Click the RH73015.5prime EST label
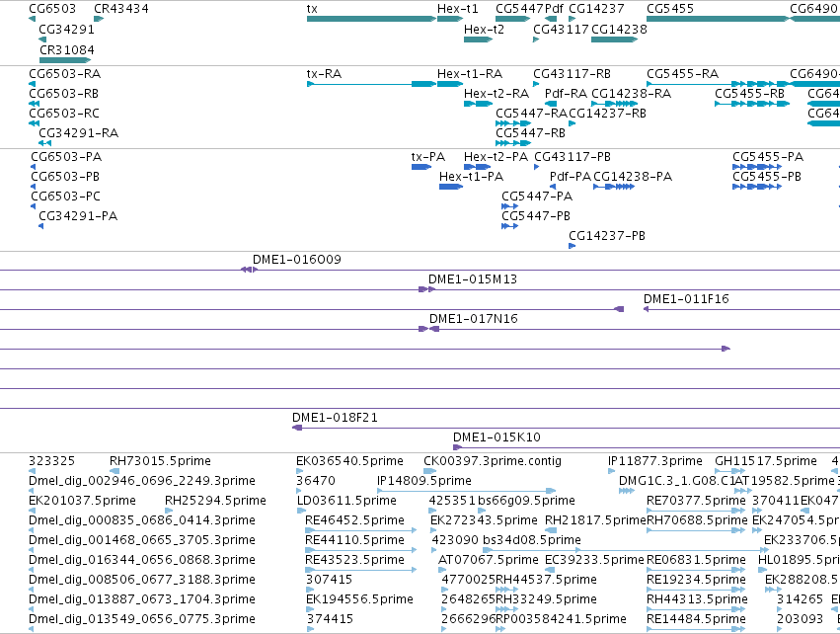Image resolution: width=840 pixels, height=634 pixels. (x=160, y=461)
